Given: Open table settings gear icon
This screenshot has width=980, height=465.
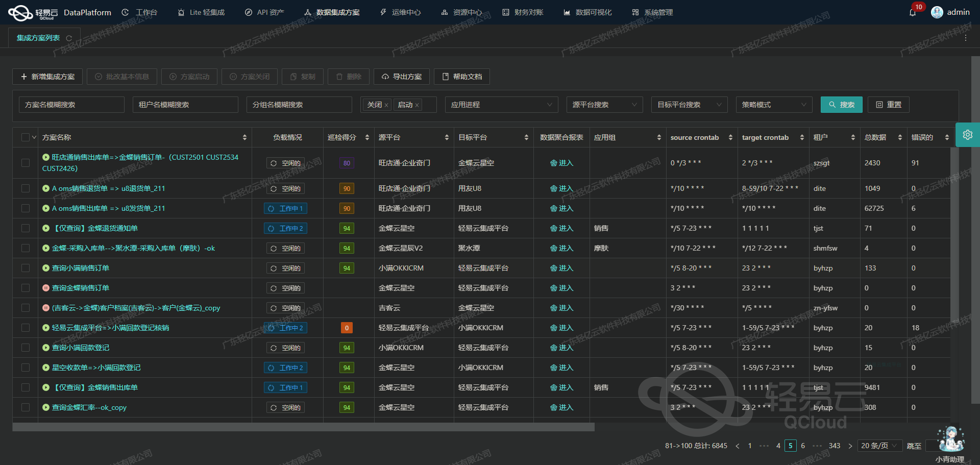Looking at the screenshot, I should [968, 135].
